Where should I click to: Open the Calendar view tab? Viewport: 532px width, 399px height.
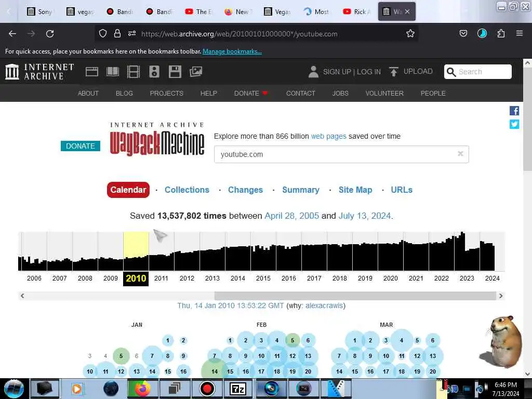click(128, 190)
